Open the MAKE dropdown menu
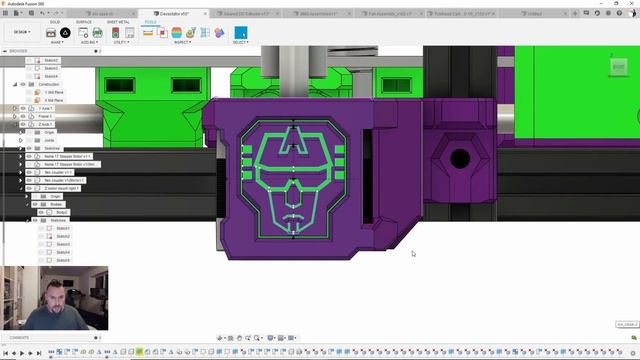 tap(56, 42)
